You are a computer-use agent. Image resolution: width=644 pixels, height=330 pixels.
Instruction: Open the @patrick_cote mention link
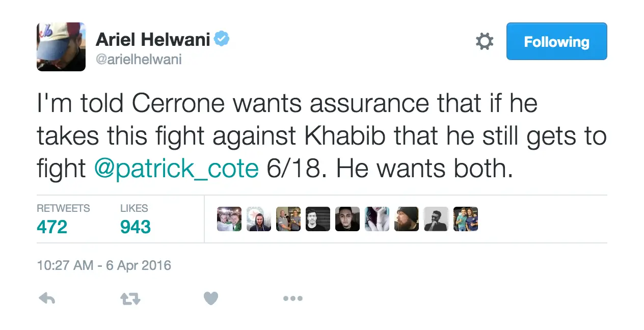[176, 169]
